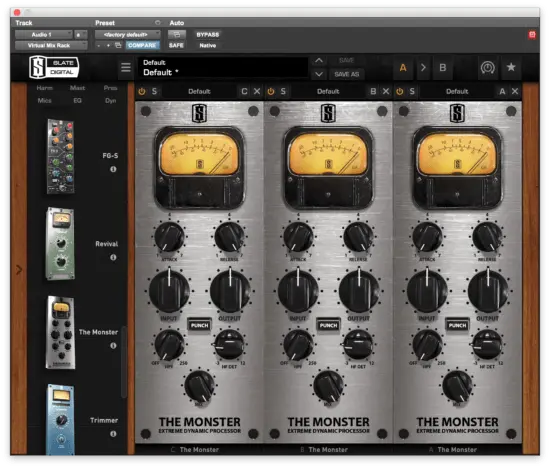This screenshot has height=468, width=550.
Task: Solo module B with the S button
Action: point(283,92)
